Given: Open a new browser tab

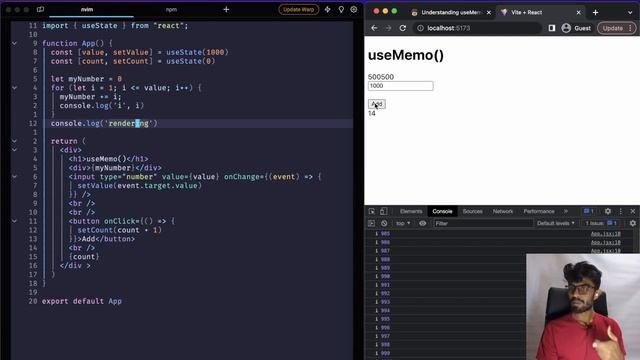Looking at the screenshot, I should tap(596, 13).
